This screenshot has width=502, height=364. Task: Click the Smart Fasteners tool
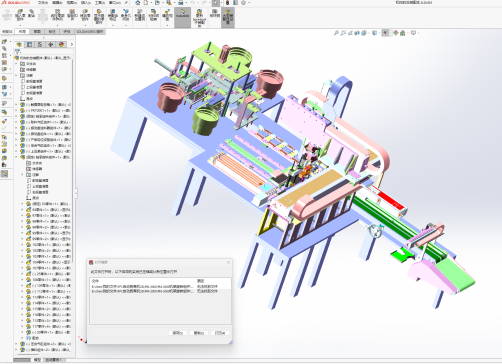pos(72,15)
